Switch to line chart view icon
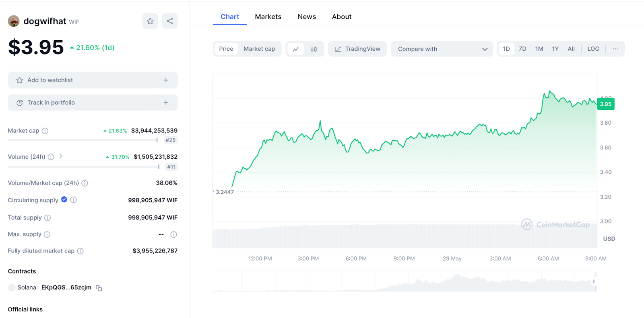Screen dimensions: 644x318 (x=296, y=49)
